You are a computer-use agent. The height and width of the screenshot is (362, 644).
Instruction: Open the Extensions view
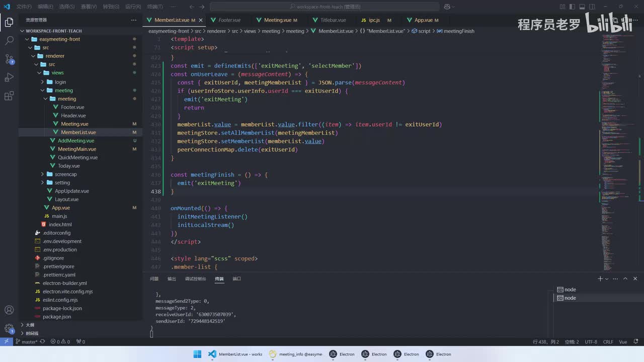9,96
